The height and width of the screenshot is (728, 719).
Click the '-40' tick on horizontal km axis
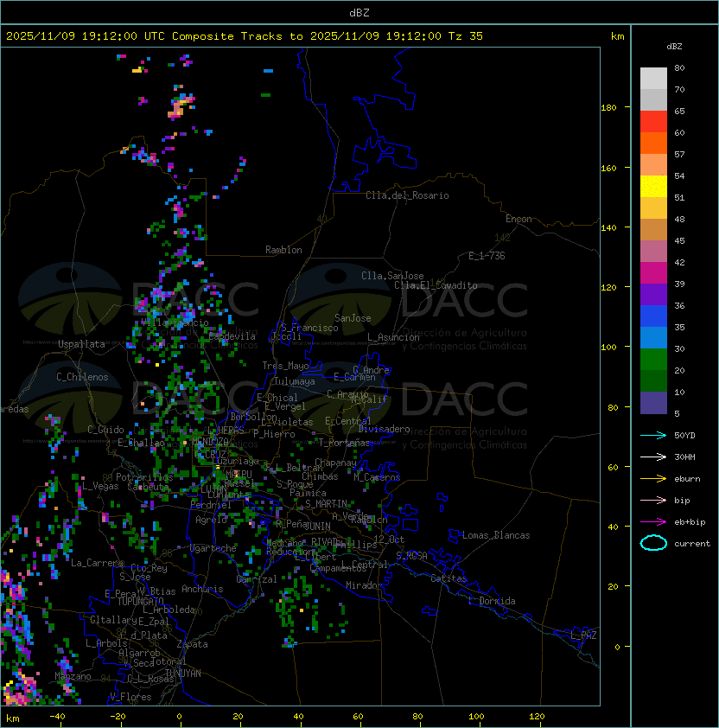point(57,717)
